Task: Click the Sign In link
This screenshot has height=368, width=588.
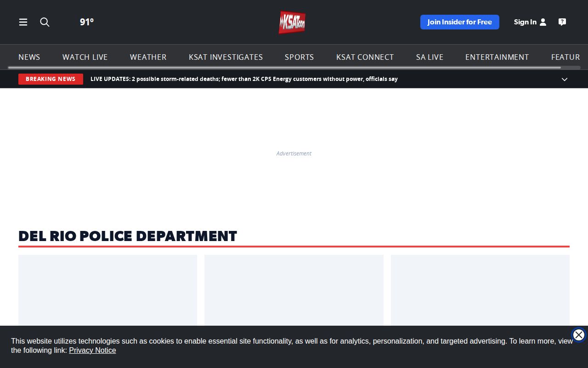Action: click(x=525, y=22)
